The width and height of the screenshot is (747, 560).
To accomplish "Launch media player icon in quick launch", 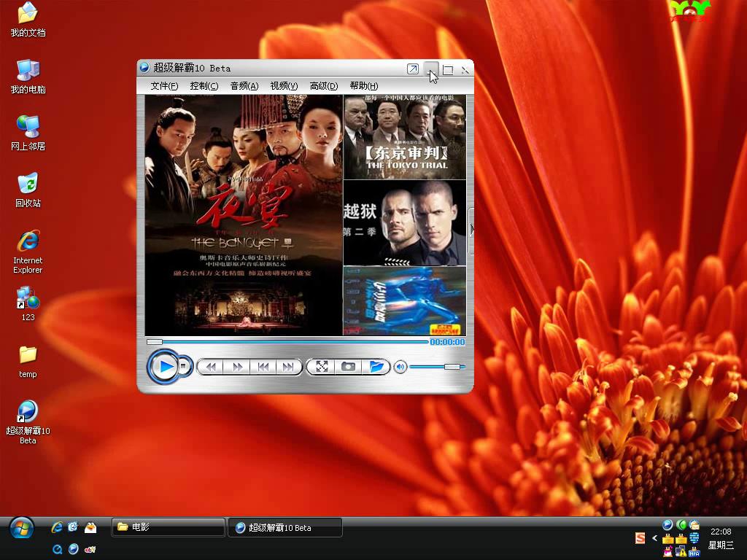I will (74, 549).
